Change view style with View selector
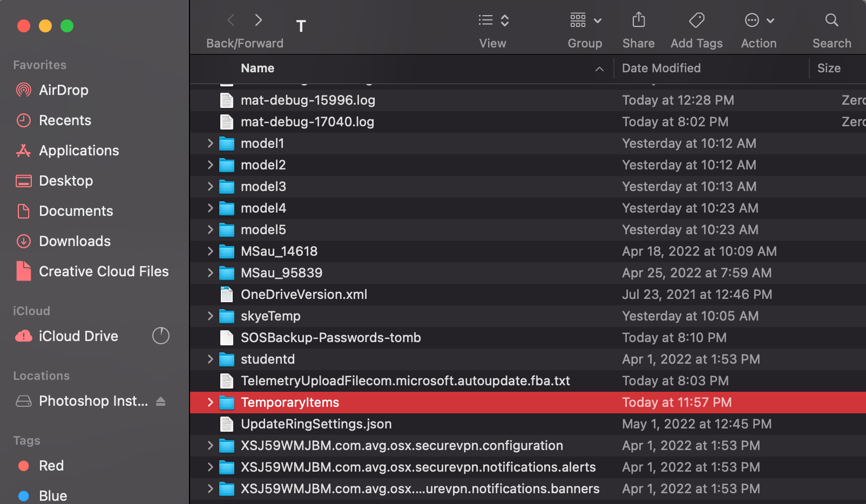866x504 pixels. [493, 21]
